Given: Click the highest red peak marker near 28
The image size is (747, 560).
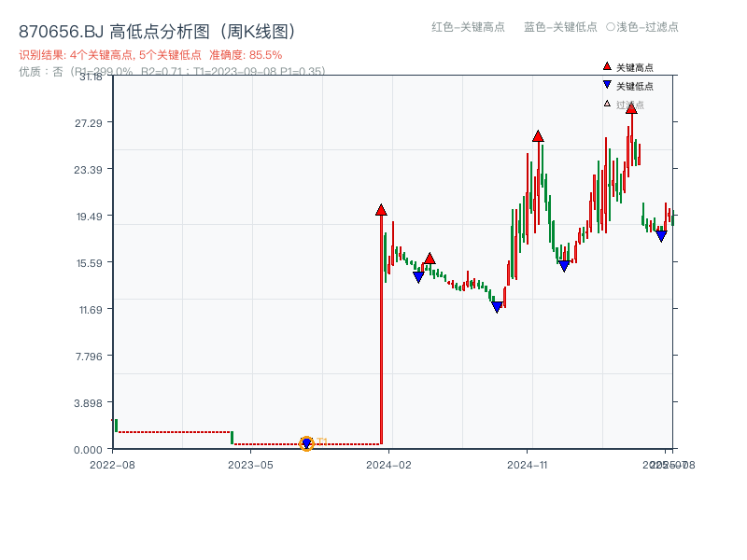Looking at the screenshot, I should pos(633,109).
